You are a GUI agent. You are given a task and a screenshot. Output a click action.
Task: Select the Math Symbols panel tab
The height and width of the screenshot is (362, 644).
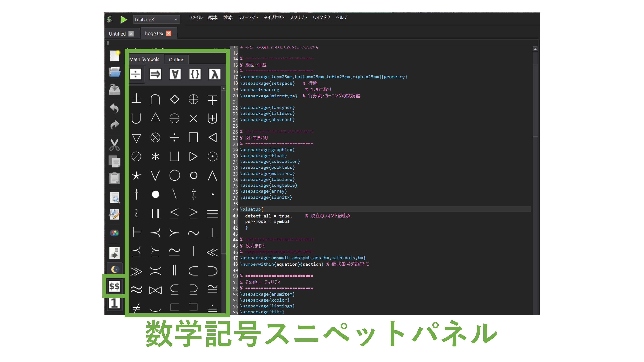[x=144, y=60]
